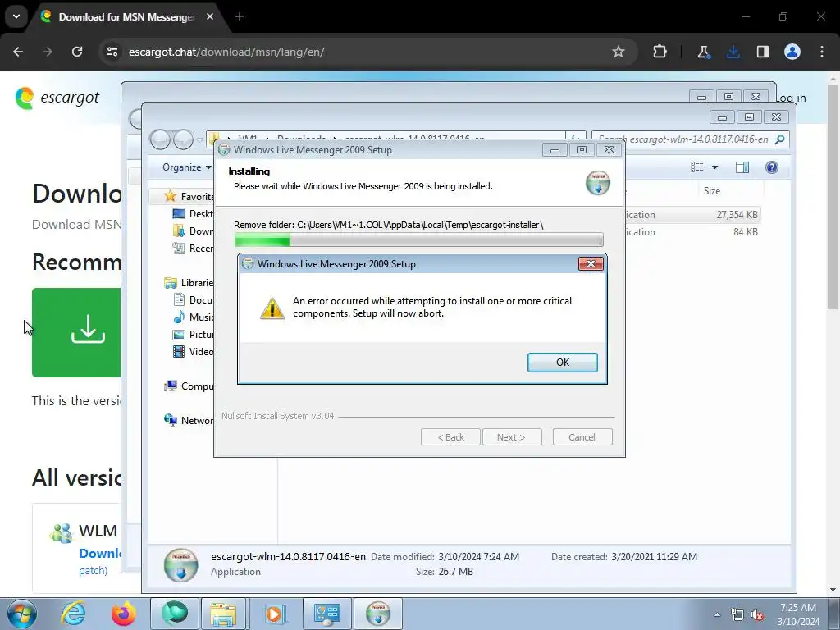
Task: Click OK in the setup error dialog
Action: pos(562,362)
